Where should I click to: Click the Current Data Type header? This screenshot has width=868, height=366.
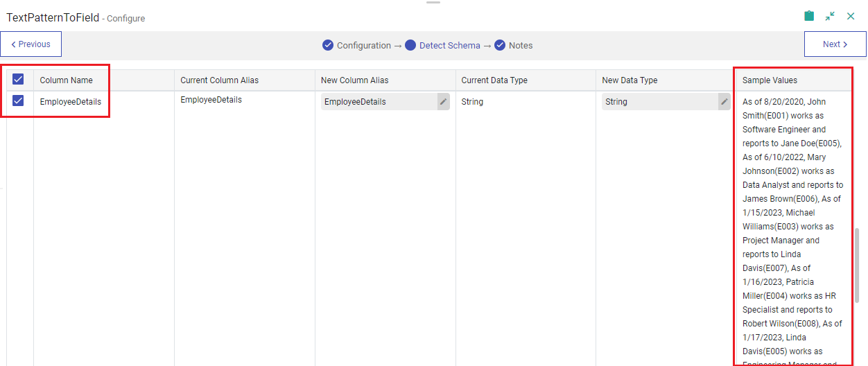point(494,80)
